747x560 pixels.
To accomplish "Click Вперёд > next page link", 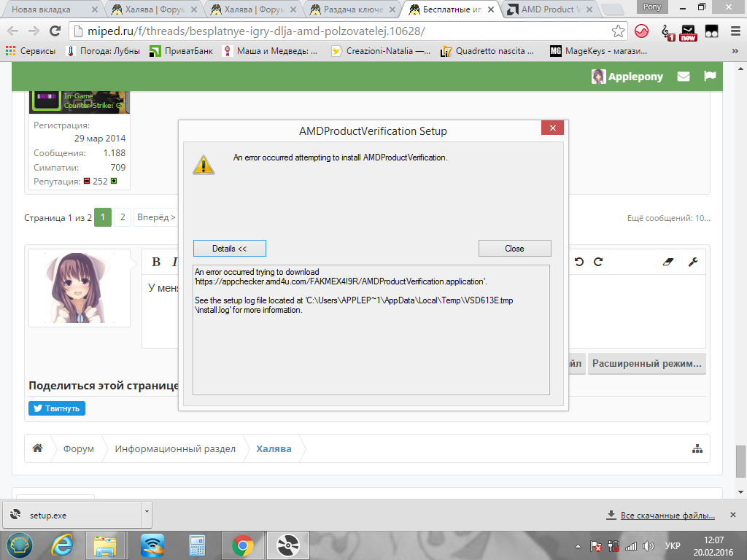I will coord(156,217).
